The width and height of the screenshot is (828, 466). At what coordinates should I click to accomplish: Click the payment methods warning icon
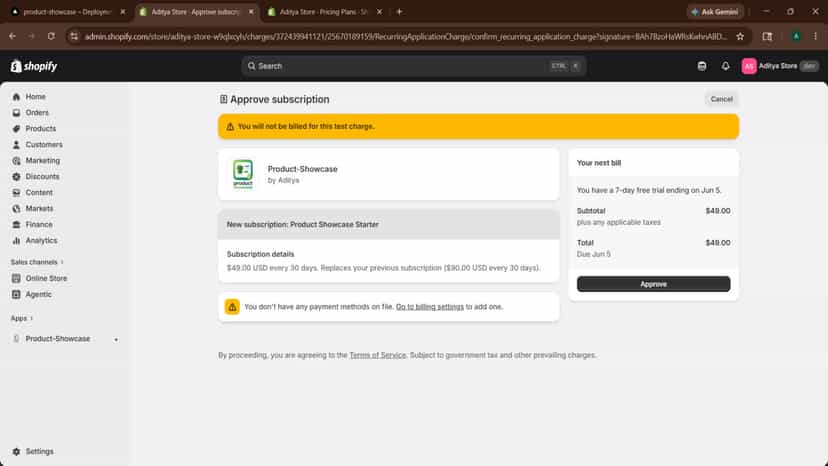tap(232, 306)
